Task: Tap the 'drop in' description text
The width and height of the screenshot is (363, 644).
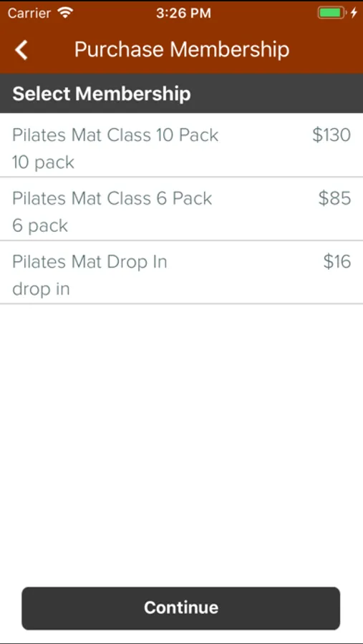Action: click(x=41, y=289)
